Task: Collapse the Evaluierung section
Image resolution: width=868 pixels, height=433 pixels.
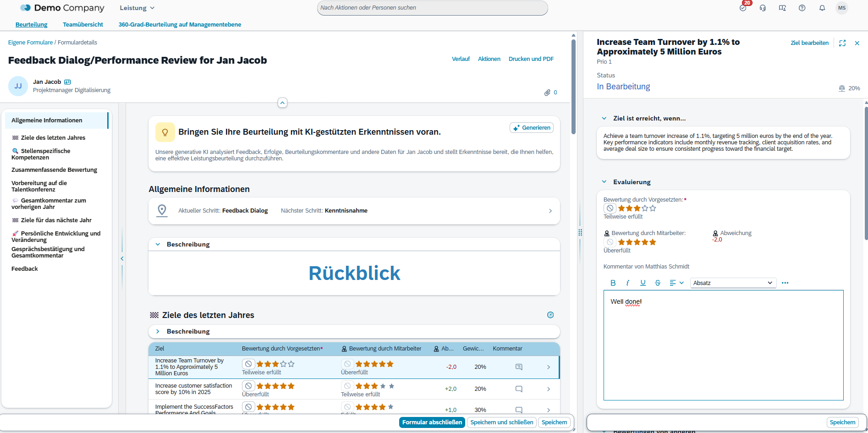Action: 604,182
